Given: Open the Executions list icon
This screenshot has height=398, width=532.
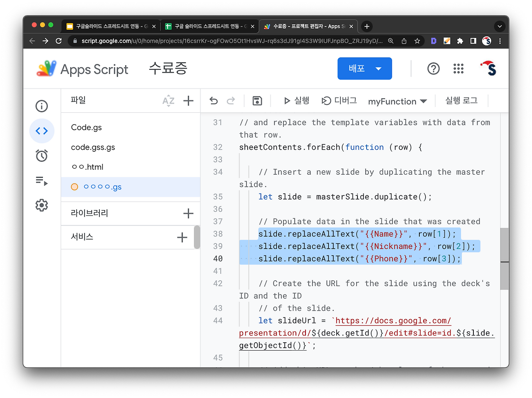Looking at the screenshot, I should [x=42, y=180].
